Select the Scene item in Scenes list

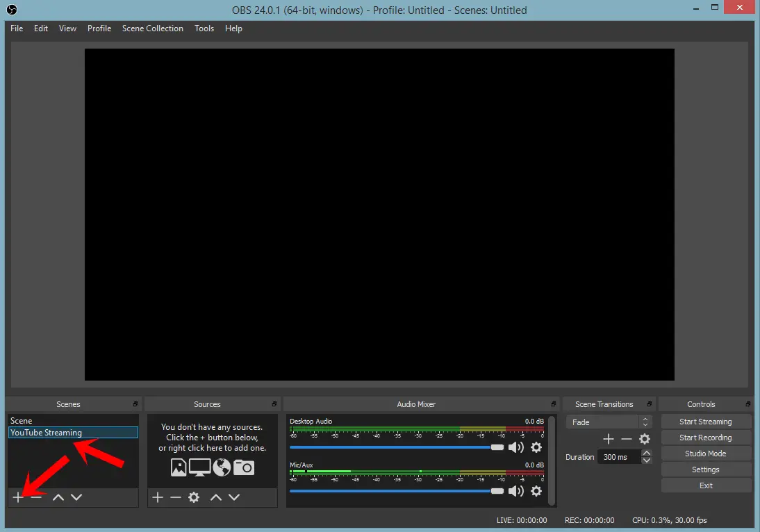tap(73, 421)
